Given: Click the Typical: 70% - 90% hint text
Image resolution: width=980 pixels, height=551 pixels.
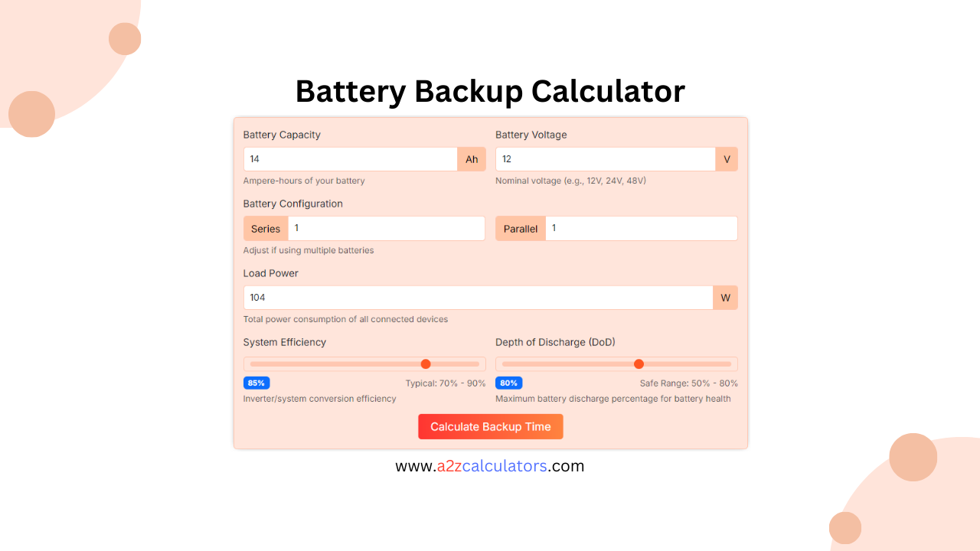Looking at the screenshot, I should [x=446, y=383].
